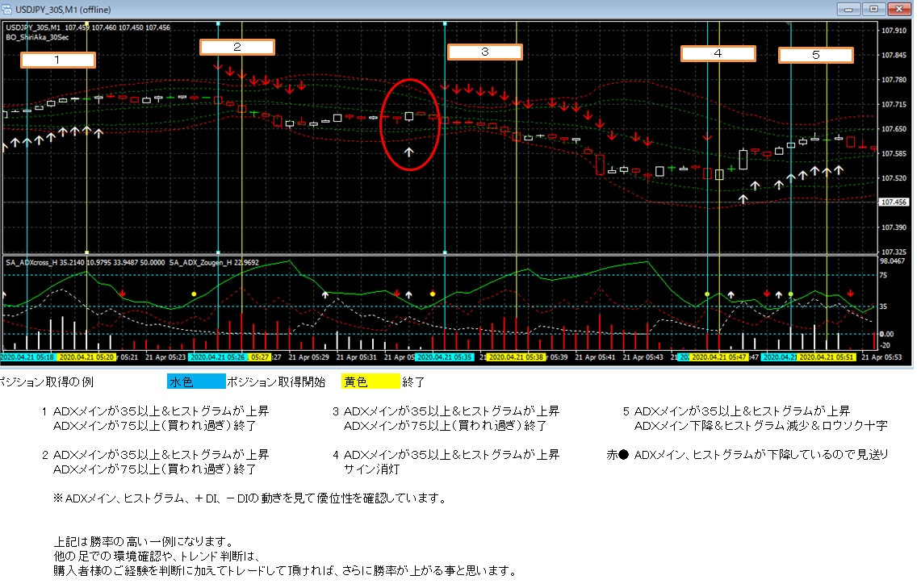Select the yellow time marker "2020.04.21 05:51"
The image size is (921, 588).
point(826,357)
